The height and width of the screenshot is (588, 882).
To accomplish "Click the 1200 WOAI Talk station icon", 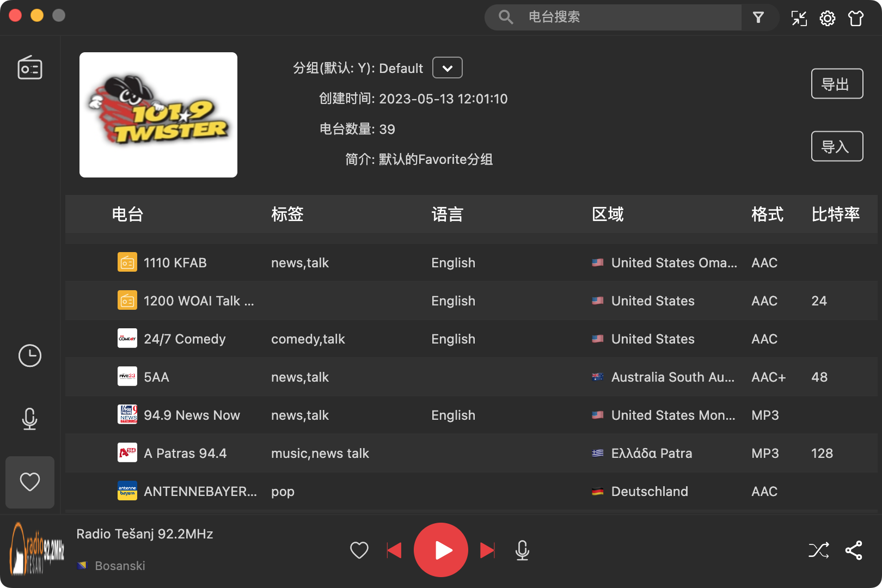I will click(x=127, y=301).
